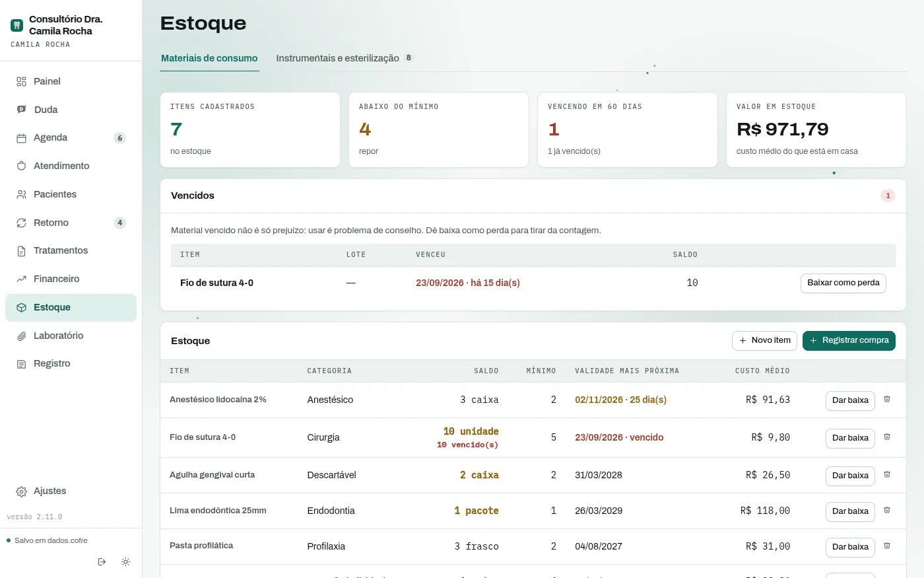Open Tratamentos in the sidebar
Screen dimensions: 924x578
[x=71, y=250]
